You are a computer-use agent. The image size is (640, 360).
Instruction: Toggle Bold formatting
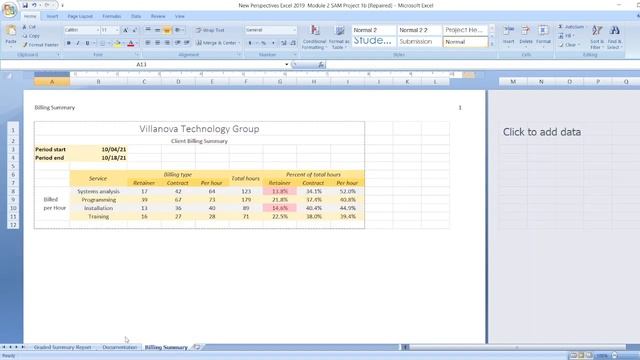tap(68, 43)
